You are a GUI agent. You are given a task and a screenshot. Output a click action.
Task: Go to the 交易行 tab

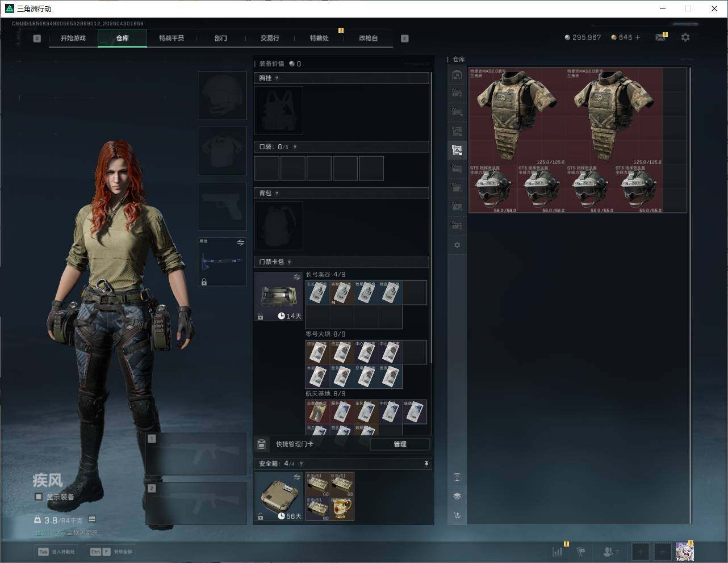(270, 38)
